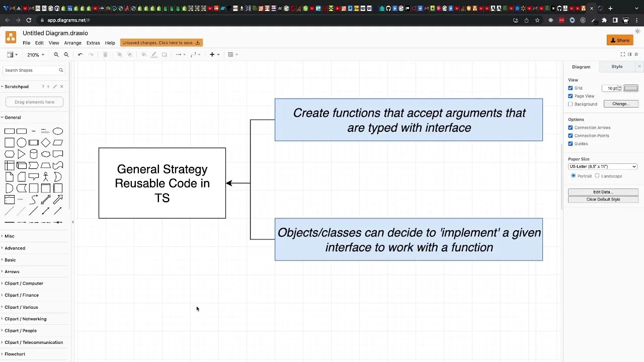
Task: Open the Arrange menu
Action: (x=72, y=43)
